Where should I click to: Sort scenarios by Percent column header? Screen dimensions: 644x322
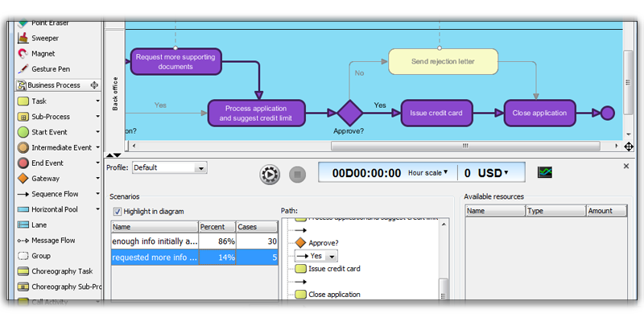click(217, 227)
